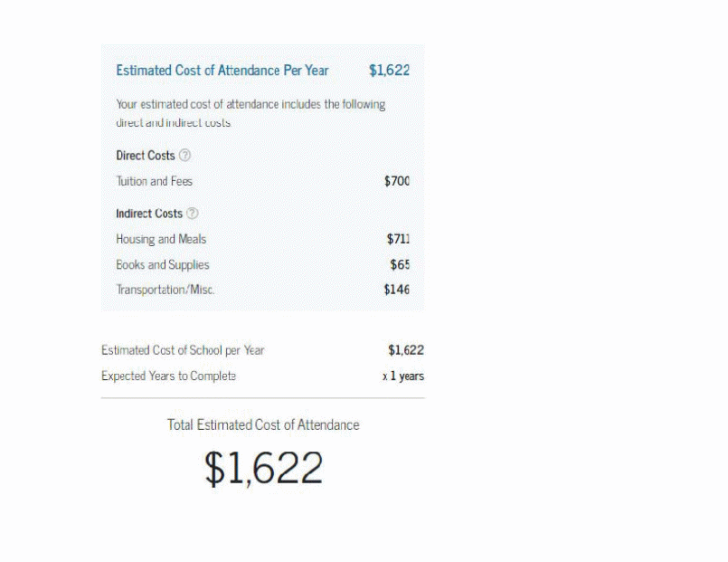Click the Direct Costs help icon
Viewport: 728px width, 562px height.
[x=185, y=156]
